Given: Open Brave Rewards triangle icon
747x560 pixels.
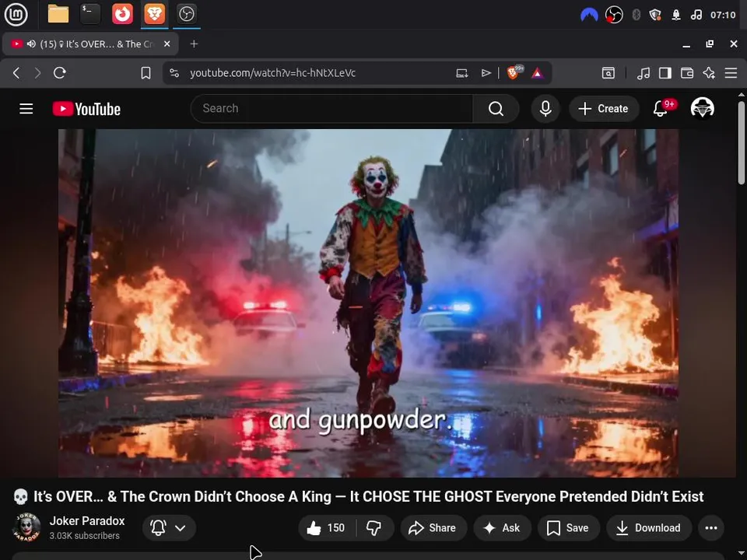Looking at the screenshot, I should pos(538,73).
